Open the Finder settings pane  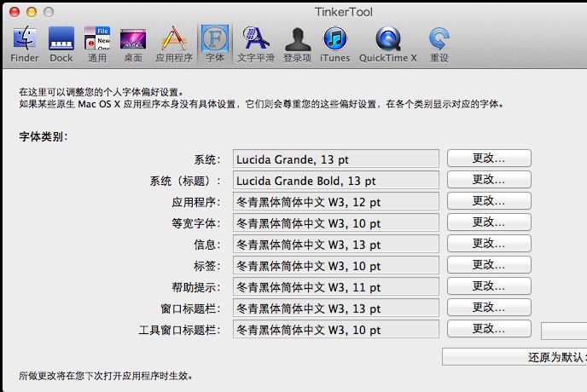(25, 44)
